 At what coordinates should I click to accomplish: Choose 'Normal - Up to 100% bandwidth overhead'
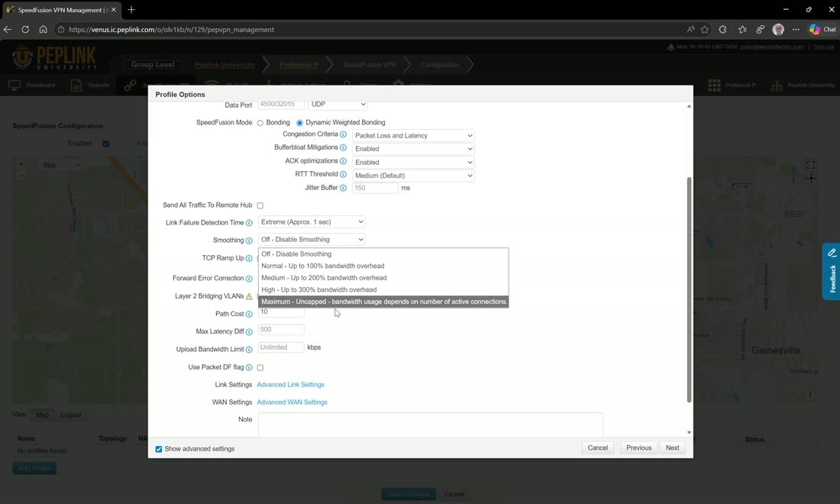pyautogui.click(x=383, y=266)
